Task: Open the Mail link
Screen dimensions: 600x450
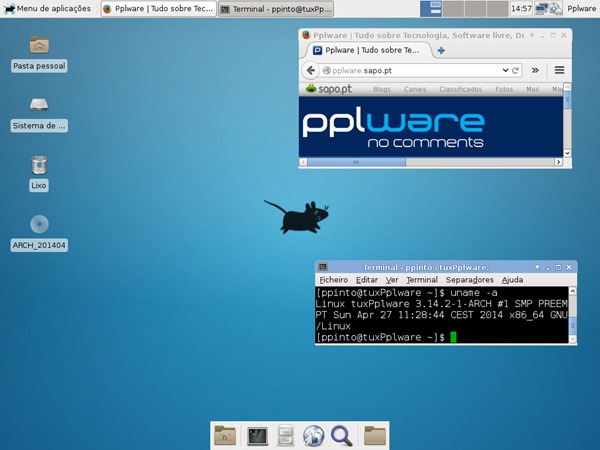Action: tap(532, 89)
